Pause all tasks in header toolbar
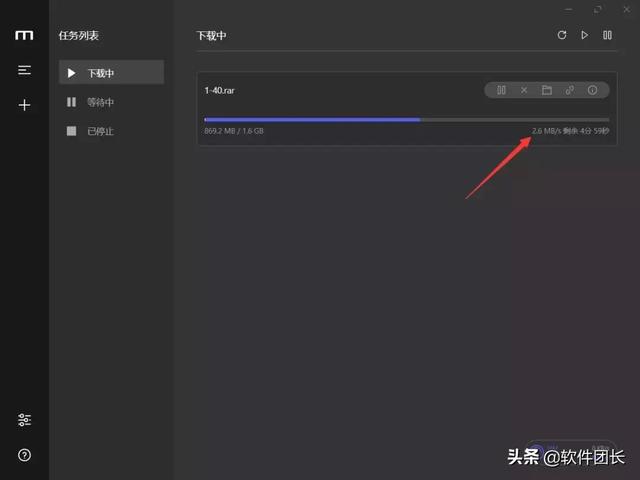Screen dimensions: 640x480 click(x=607, y=35)
